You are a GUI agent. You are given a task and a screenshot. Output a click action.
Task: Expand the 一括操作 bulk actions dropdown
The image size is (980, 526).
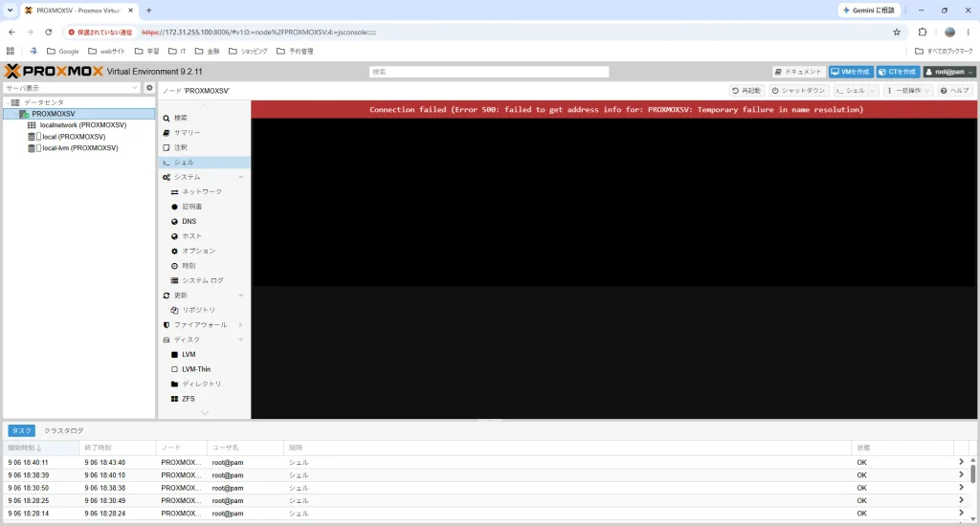(908, 91)
